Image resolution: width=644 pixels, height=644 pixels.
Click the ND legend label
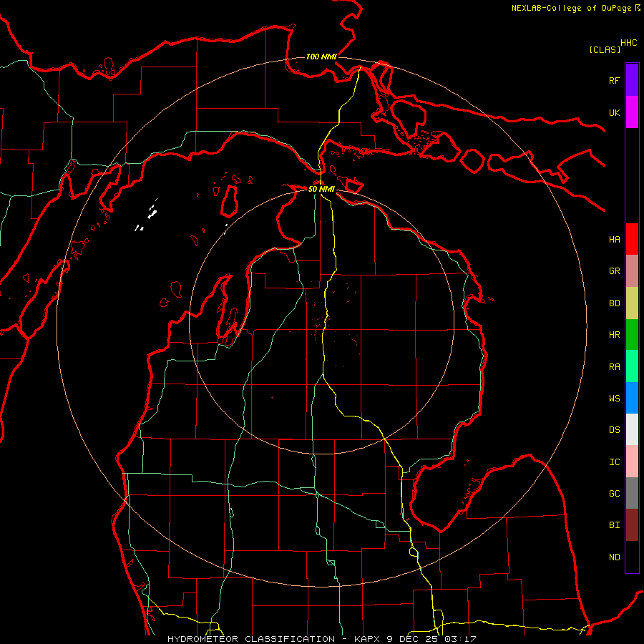click(614, 557)
